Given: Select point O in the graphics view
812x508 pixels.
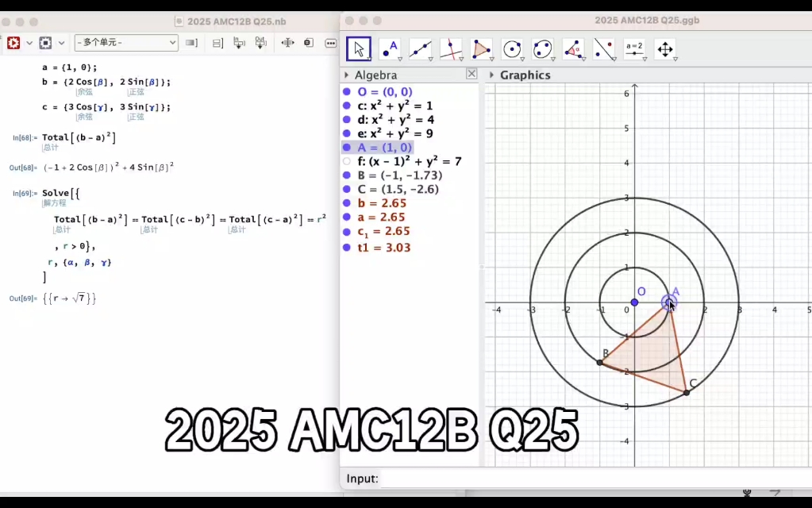Looking at the screenshot, I should [x=634, y=302].
